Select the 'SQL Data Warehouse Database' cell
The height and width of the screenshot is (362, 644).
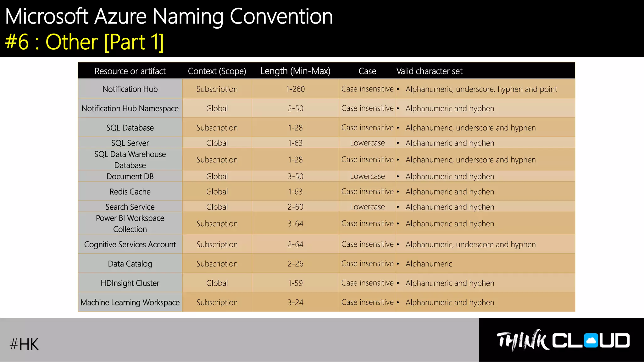(x=130, y=160)
